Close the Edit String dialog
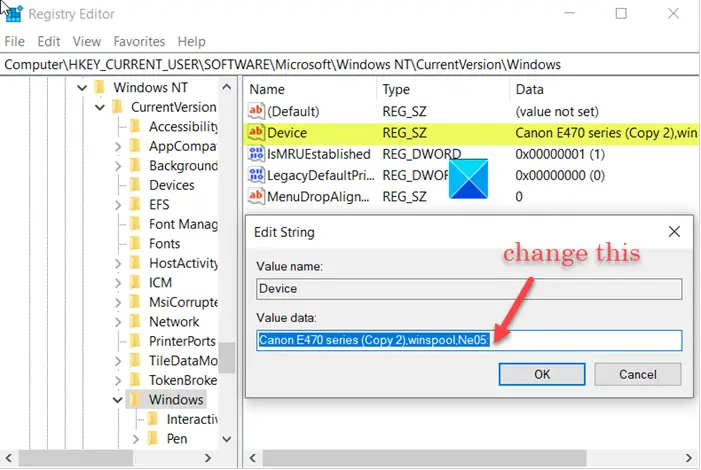701x470 pixels. coord(674,232)
